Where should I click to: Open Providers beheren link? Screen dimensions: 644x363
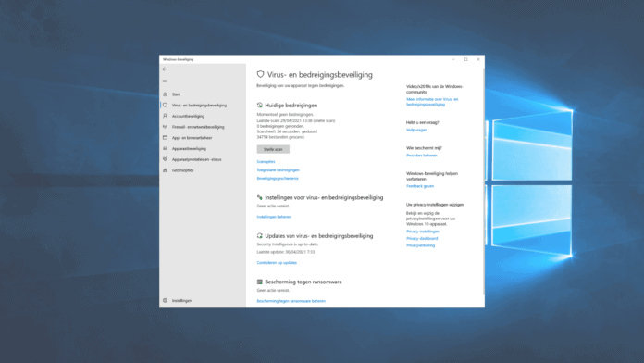click(x=422, y=156)
